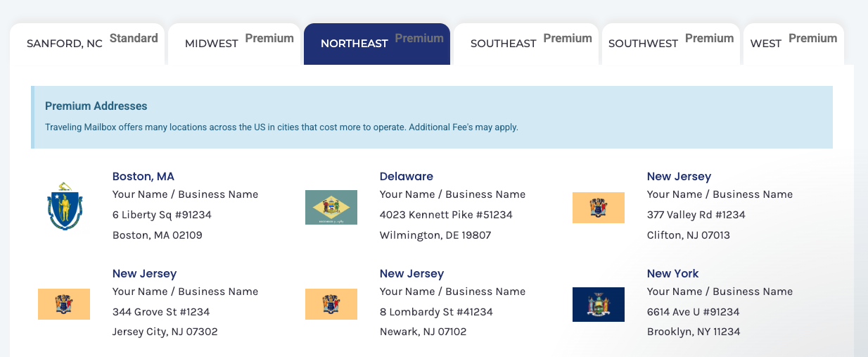The image size is (868, 357).
Task: Click the New York state flag icon
Action: coord(599,304)
